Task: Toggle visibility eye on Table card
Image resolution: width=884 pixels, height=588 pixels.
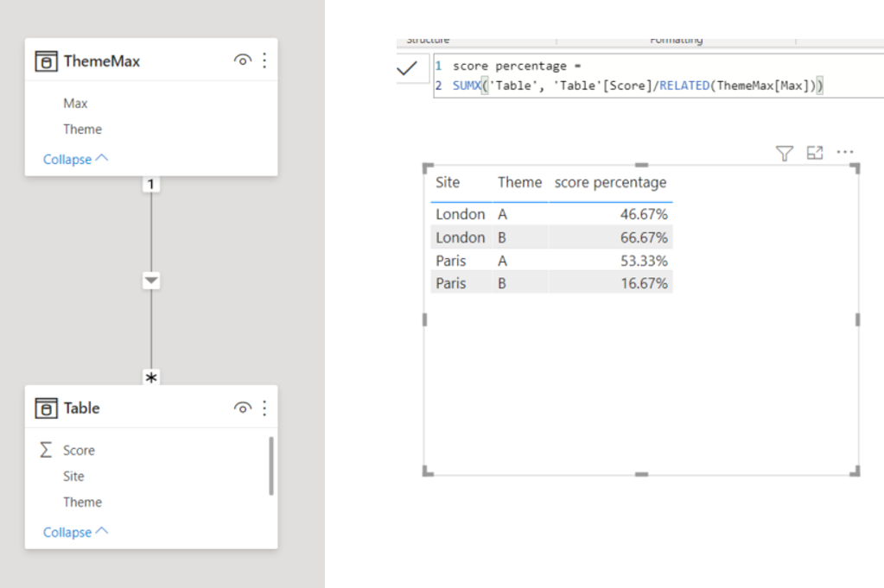Action: pyautogui.click(x=243, y=408)
